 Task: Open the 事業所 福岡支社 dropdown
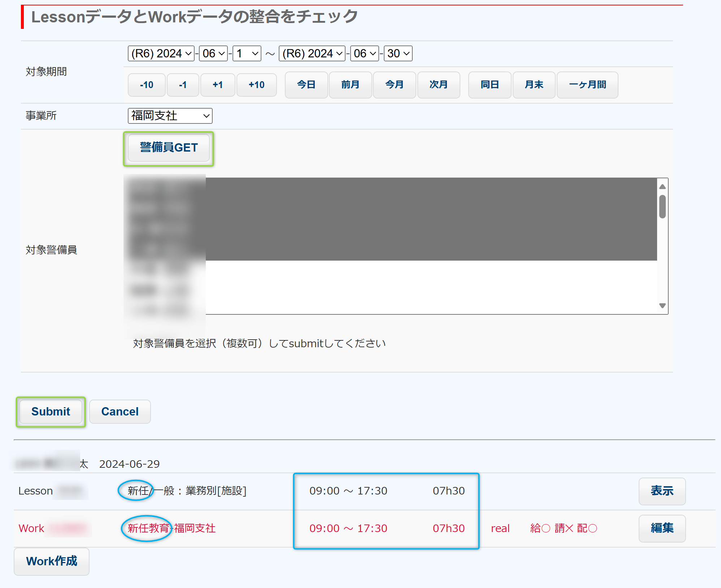pos(170,116)
